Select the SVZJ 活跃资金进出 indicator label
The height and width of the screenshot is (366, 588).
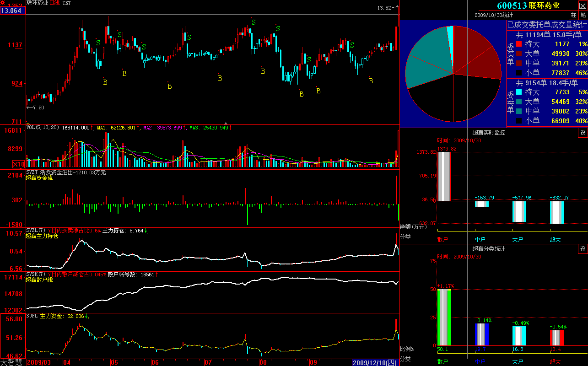pos(66,172)
